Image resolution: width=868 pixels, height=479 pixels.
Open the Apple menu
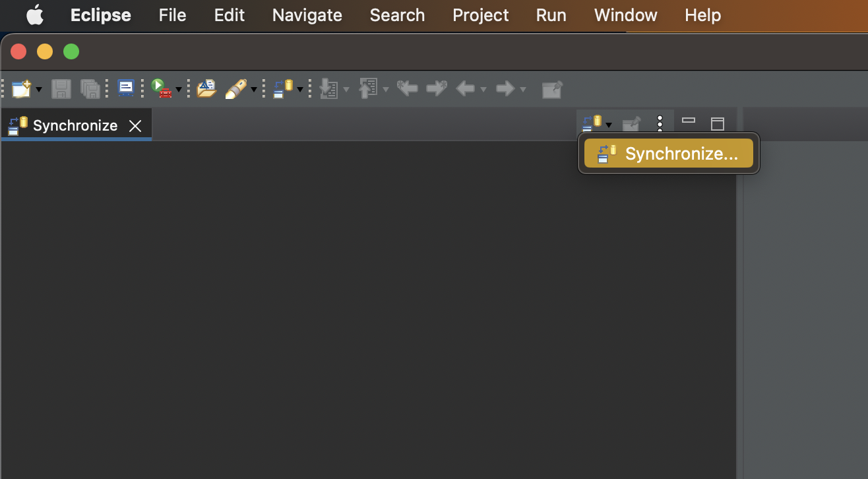click(34, 15)
